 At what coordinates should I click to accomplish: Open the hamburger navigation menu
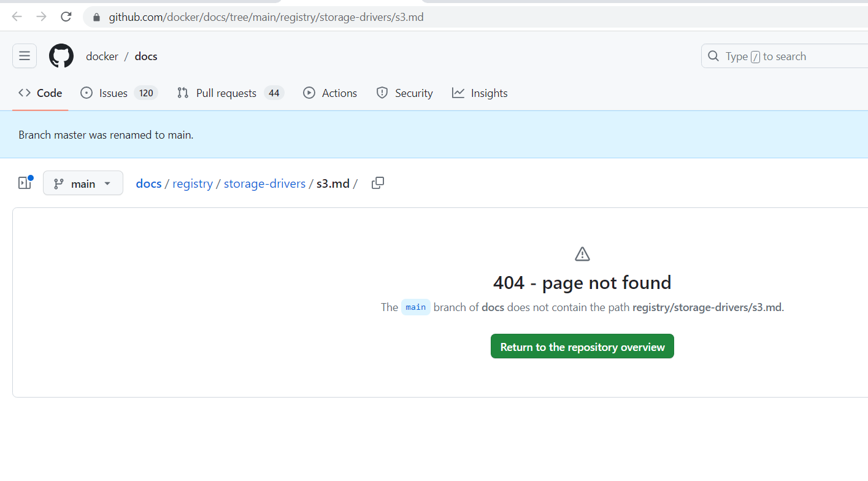click(x=24, y=55)
